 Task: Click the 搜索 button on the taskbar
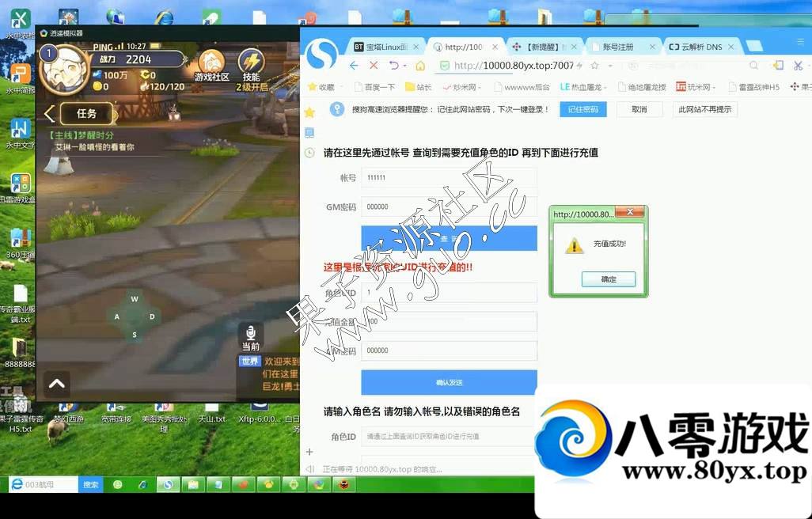click(91, 484)
